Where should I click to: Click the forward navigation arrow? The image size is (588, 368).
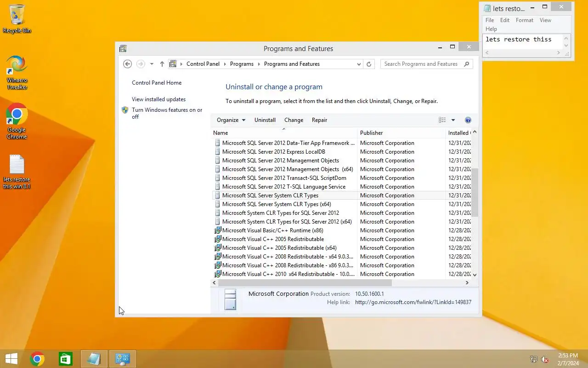click(x=141, y=64)
